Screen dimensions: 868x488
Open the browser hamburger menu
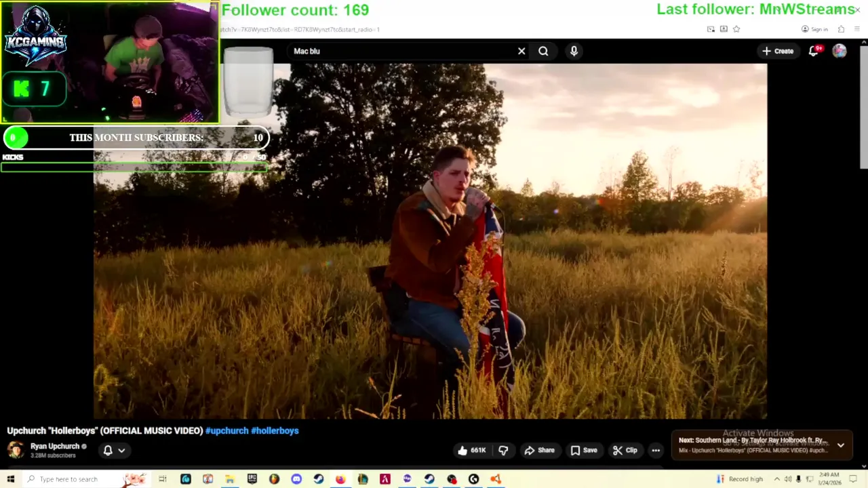(857, 29)
